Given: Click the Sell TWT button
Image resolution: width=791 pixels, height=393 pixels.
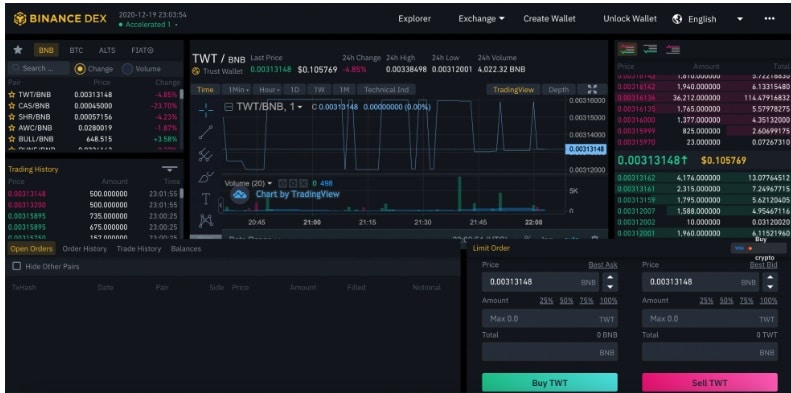Looking at the screenshot, I should tap(709, 382).
